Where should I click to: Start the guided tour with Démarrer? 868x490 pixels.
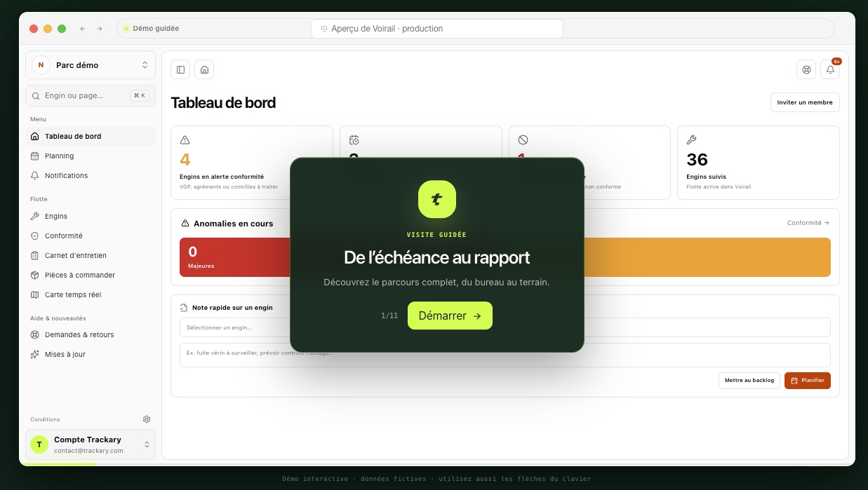tap(450, 315)
